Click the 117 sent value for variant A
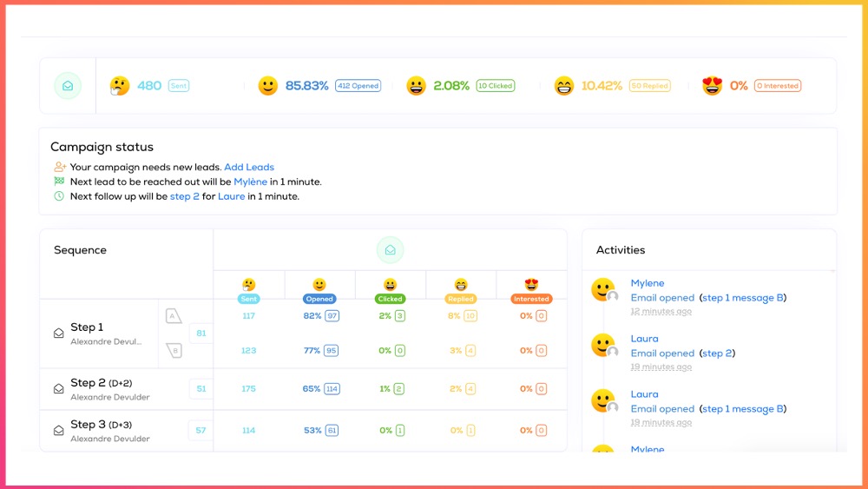868x489 pixels. (248, 315)
